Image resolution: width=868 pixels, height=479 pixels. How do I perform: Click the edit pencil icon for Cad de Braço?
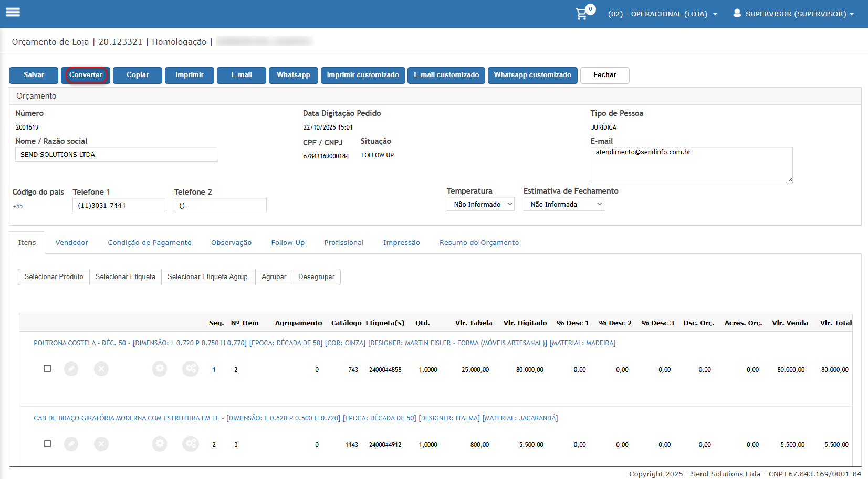point(71,444)
